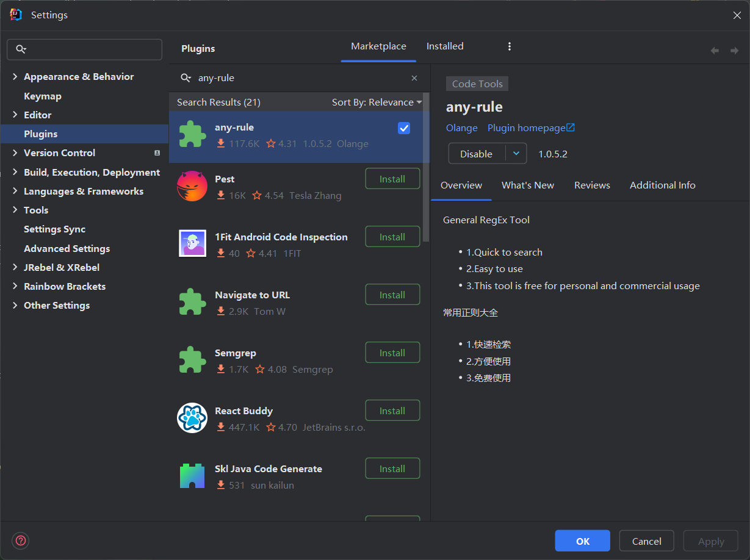The width and height of the screenshot is (750, 560).
Task: Click the settings search magnifier icon
Action: click(21, 49)
